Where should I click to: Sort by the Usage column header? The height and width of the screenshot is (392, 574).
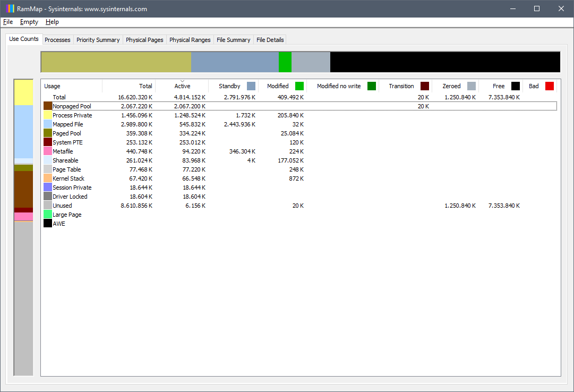pyautogui.click(x=71, y=86)
